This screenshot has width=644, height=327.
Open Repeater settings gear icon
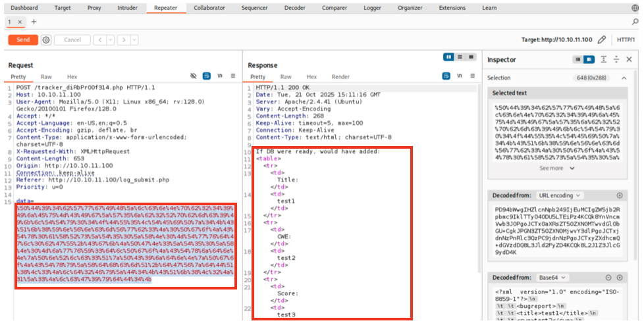pos(46,39)
